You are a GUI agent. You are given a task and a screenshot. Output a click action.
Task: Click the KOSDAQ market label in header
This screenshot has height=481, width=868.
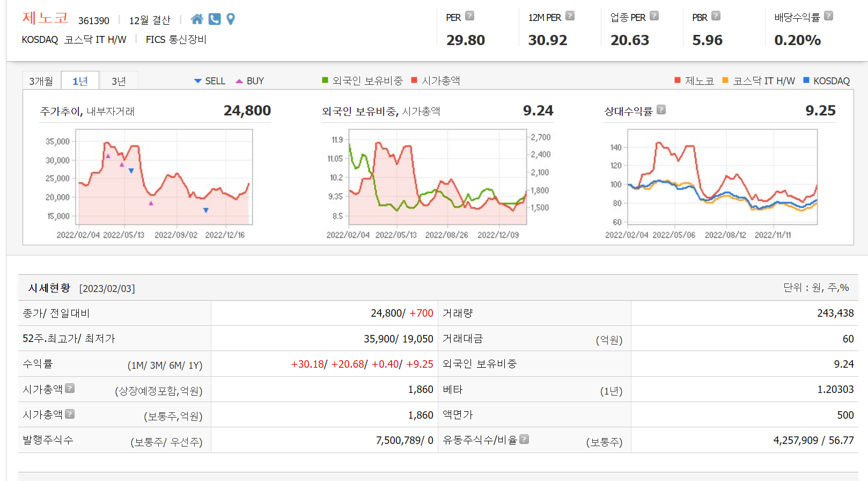40,40
